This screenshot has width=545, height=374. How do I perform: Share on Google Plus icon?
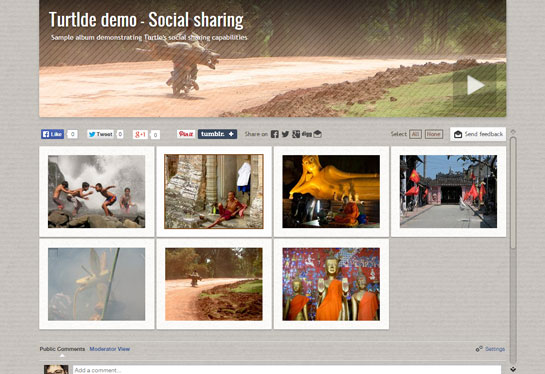pos(296,134)
